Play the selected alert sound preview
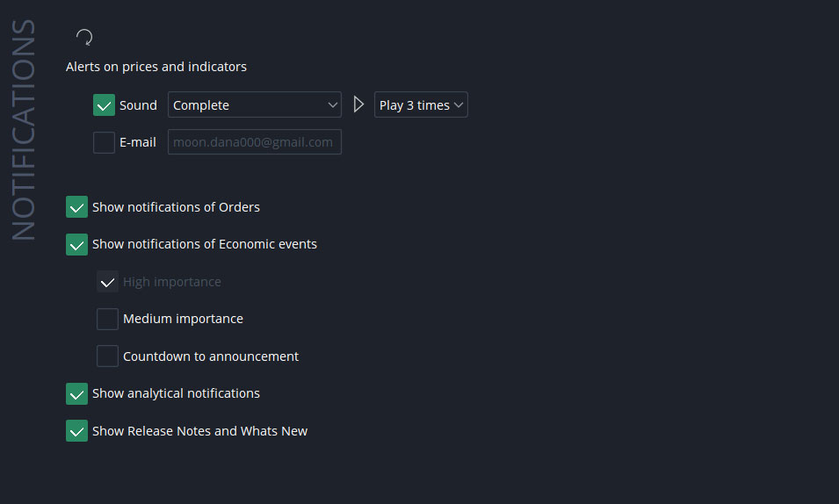Image resolution: width=839 pixels, height=504 pixels. (x=358, y=104)
